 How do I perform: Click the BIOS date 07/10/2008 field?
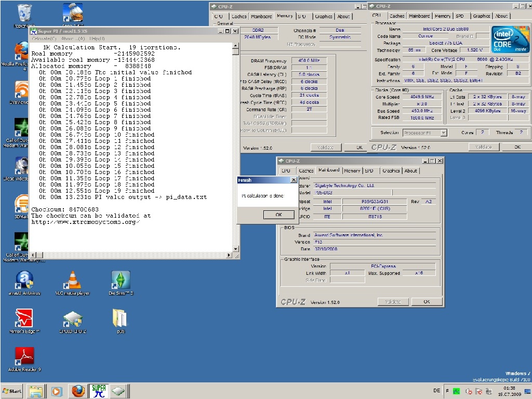pos(375,249)
